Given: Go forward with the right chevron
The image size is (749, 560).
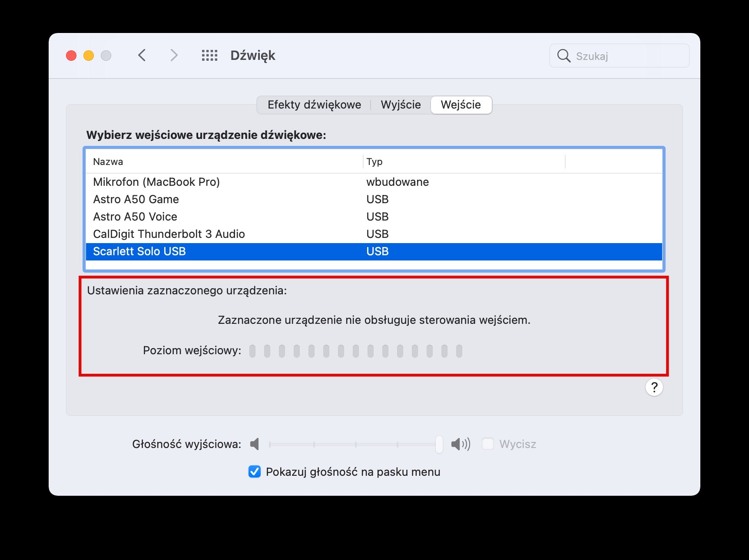Looking at the screenshot, I should [174, 55].
